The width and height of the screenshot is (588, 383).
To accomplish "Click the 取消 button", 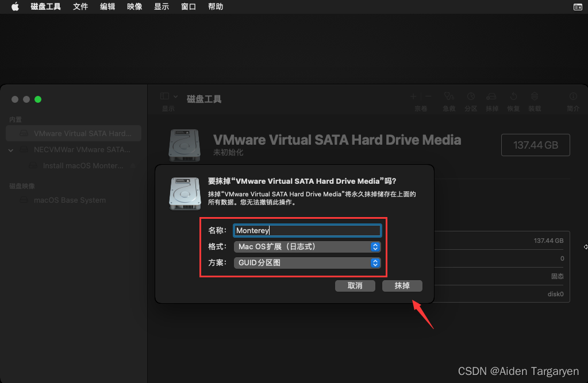I will [x=355, y=286].
